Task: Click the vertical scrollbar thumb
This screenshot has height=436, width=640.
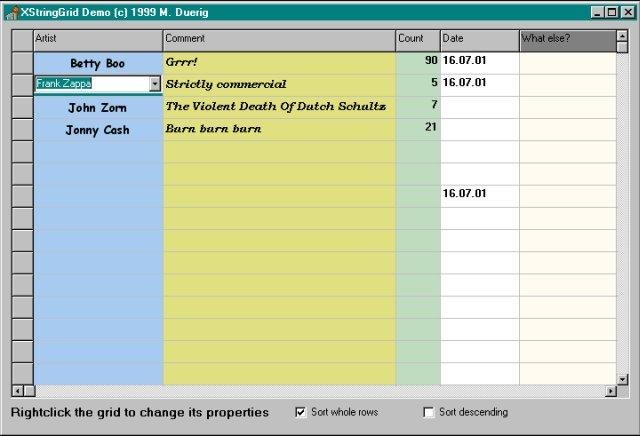Action: click(x=622, y=47)
